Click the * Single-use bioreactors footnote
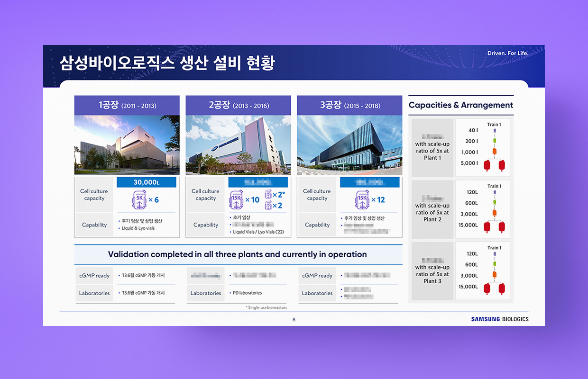Viewport: 588px width, 379px height. coord(266,307)
